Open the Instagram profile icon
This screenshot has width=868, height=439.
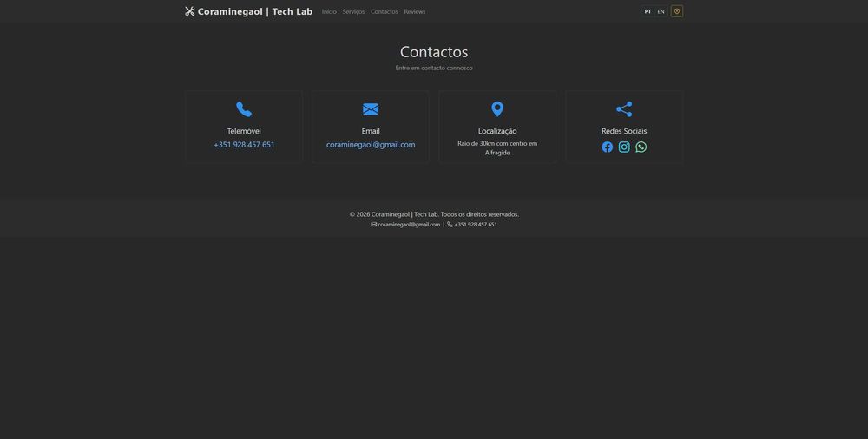coord(624,147)
